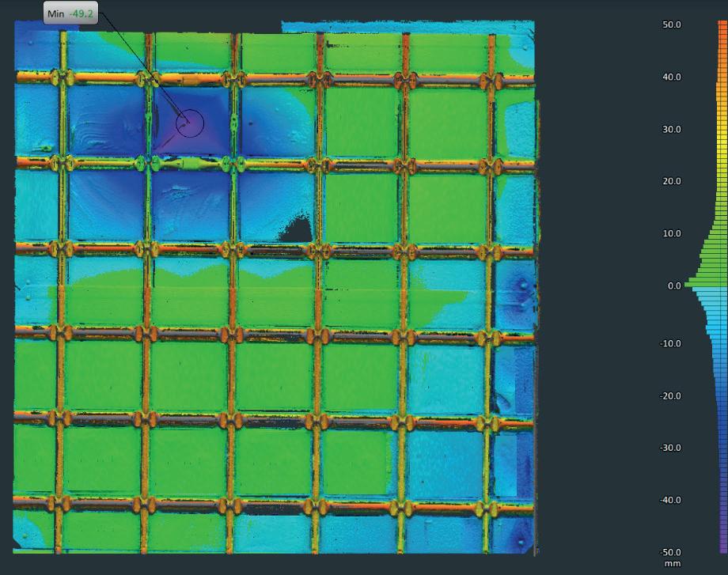Viewport: 728px width, 575px height.
Task: Click the vertical deviation color scale bar
Action: click(723, 287)
